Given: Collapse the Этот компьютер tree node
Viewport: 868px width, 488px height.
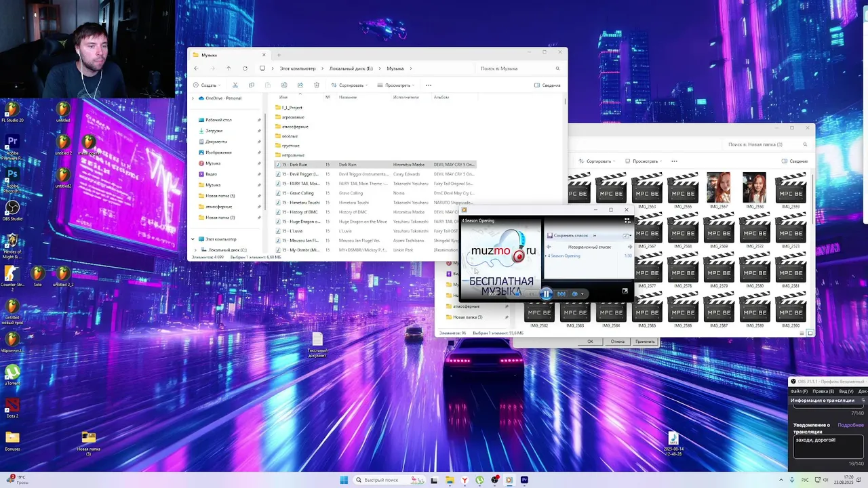Looking at the screenshot, I should (x=193, y=239).
